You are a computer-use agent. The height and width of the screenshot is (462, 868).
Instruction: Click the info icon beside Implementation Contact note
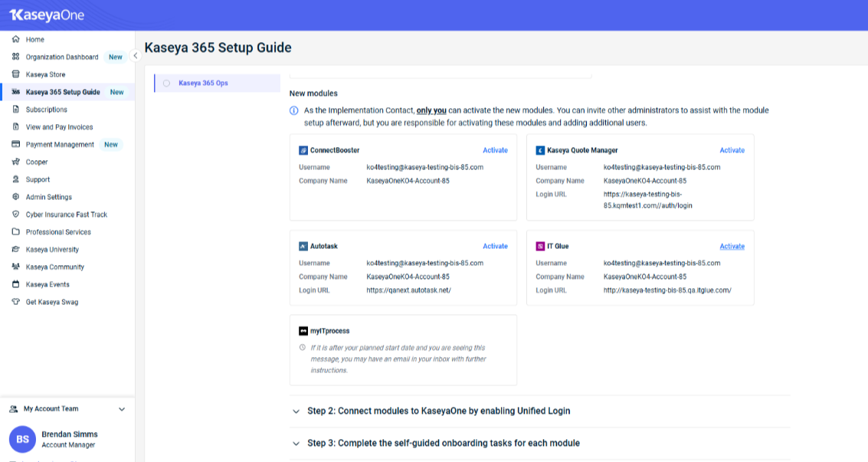click(x=294, y=110)
